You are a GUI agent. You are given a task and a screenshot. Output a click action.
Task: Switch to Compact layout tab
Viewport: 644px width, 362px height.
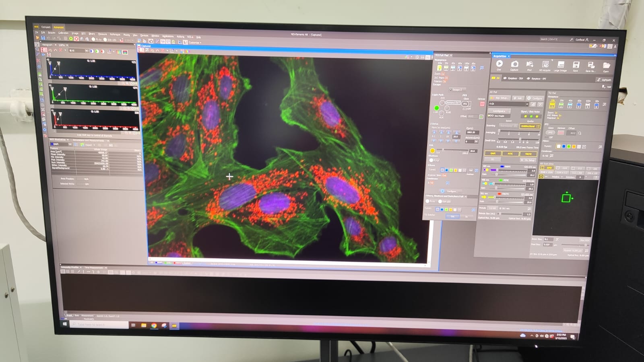[46, 27]
